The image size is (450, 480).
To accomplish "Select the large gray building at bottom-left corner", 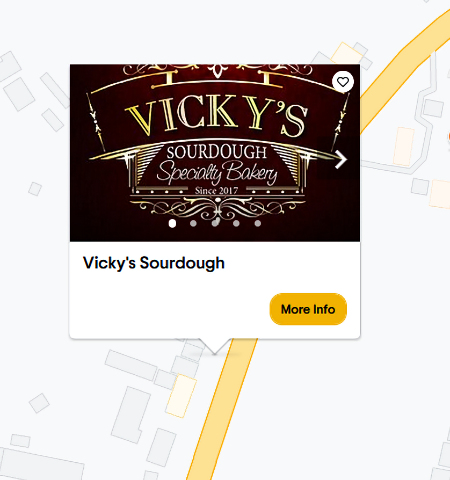I will [42, 465].
